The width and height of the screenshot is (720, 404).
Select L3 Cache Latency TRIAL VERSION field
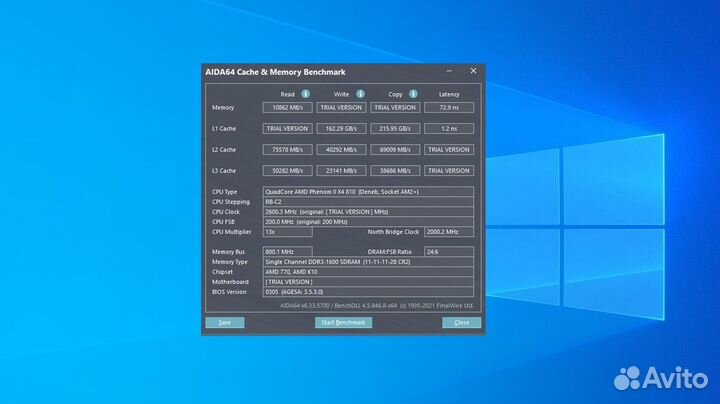coord(449,171)
